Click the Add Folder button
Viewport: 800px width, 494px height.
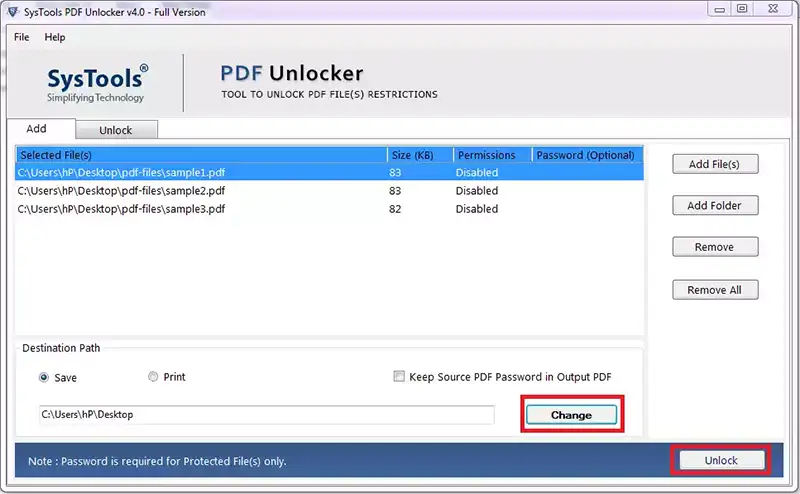[715, 205]
